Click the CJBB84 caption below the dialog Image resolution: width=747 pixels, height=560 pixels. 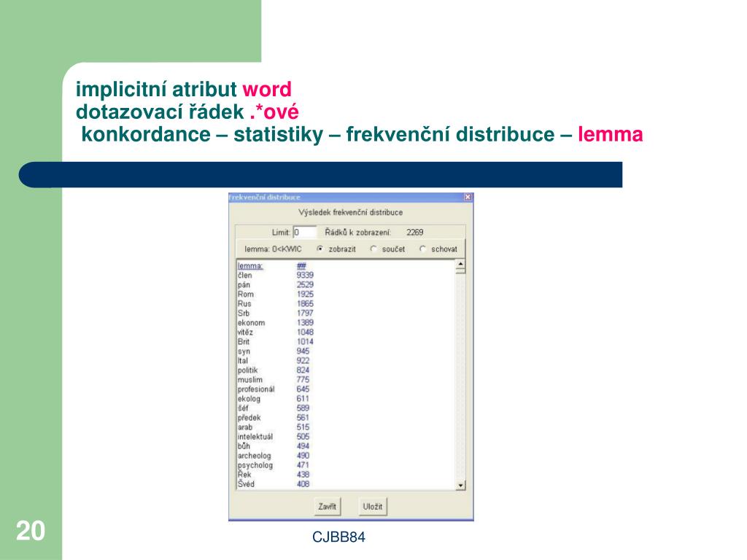tap(338, 537)
